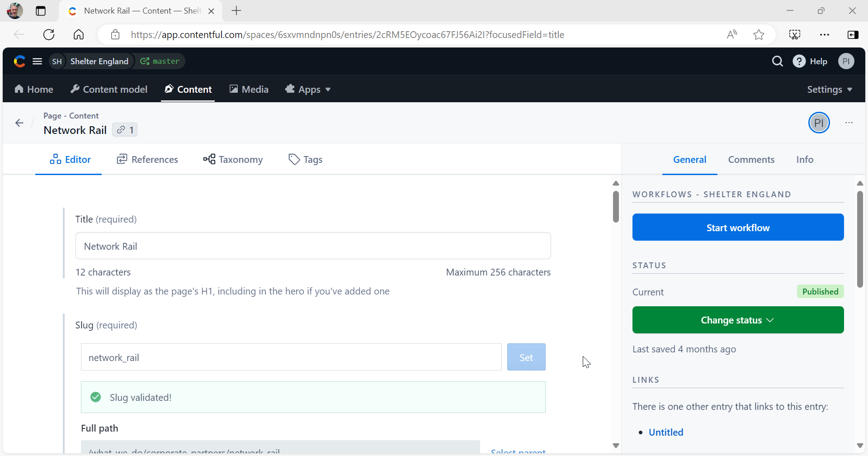Select the General sidebar tab
868x456 pixels.
[689, 159]
